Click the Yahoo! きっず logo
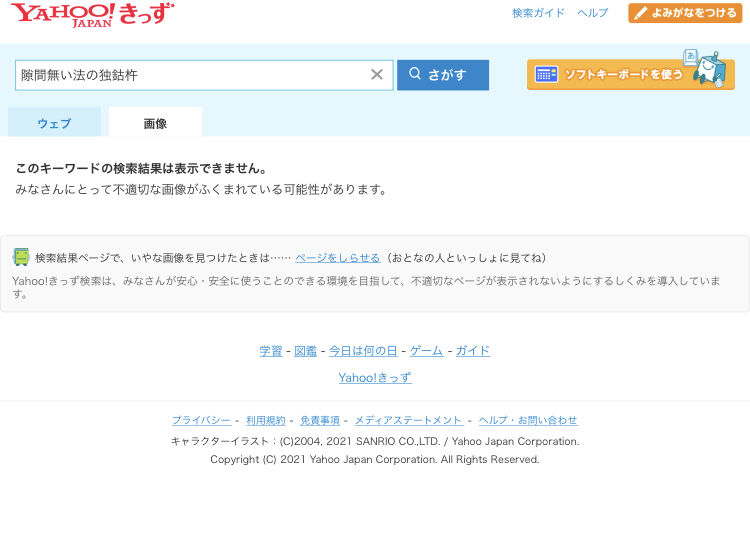Screen dimensions: 750x544 tap(93, 14)
